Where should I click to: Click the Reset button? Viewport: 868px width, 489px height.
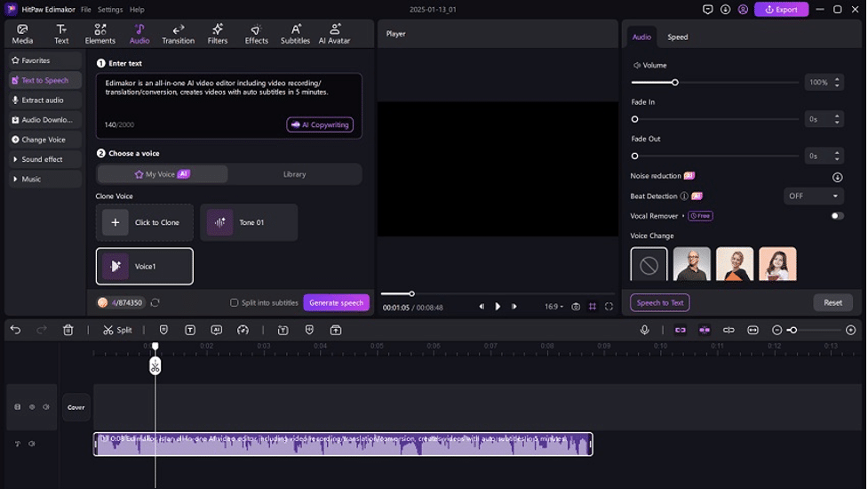coord(832,303)
